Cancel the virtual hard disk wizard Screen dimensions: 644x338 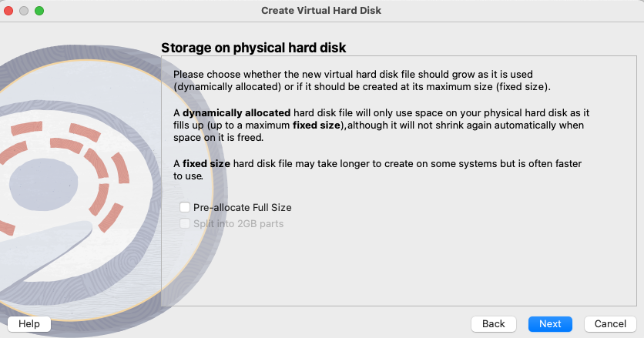[x=610, y=324]
